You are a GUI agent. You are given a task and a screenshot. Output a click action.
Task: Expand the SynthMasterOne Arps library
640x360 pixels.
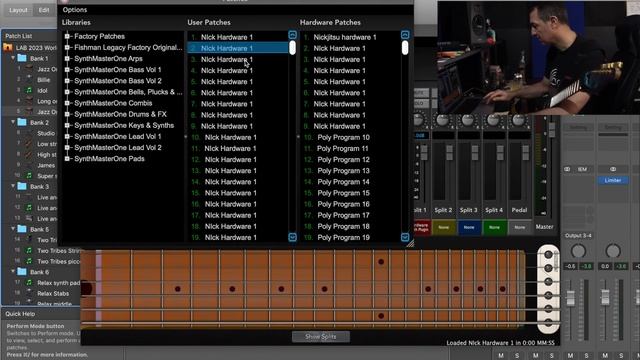click(x=67, y=58)
